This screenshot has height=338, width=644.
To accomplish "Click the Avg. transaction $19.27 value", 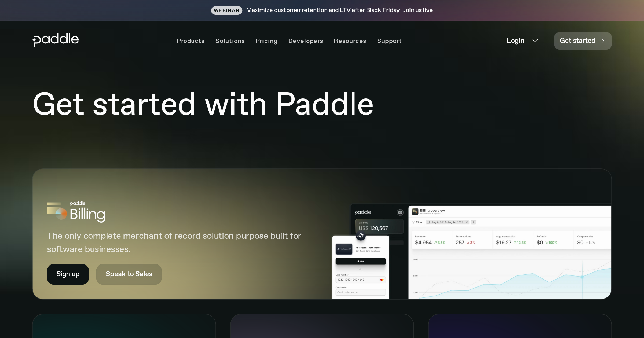I will coord(504,243).
